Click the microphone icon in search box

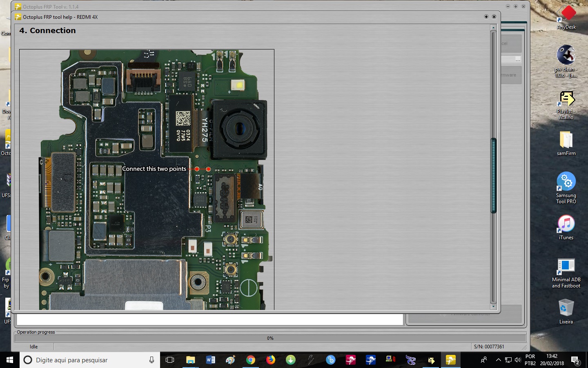coord(151,360)
